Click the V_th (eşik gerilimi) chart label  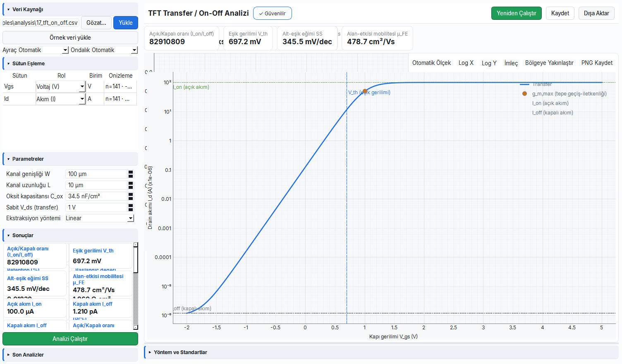tap(369, 93)
